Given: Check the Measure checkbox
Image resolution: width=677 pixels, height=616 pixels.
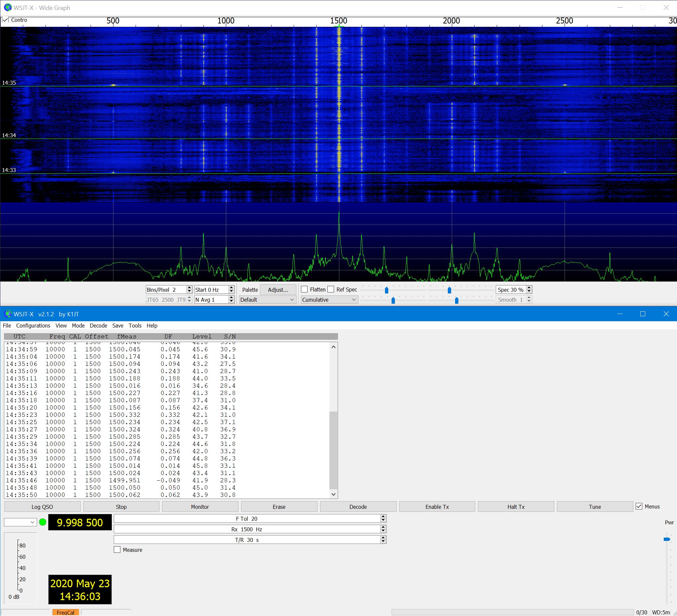Looking at the screenshot, I should (x=117, y=550).
